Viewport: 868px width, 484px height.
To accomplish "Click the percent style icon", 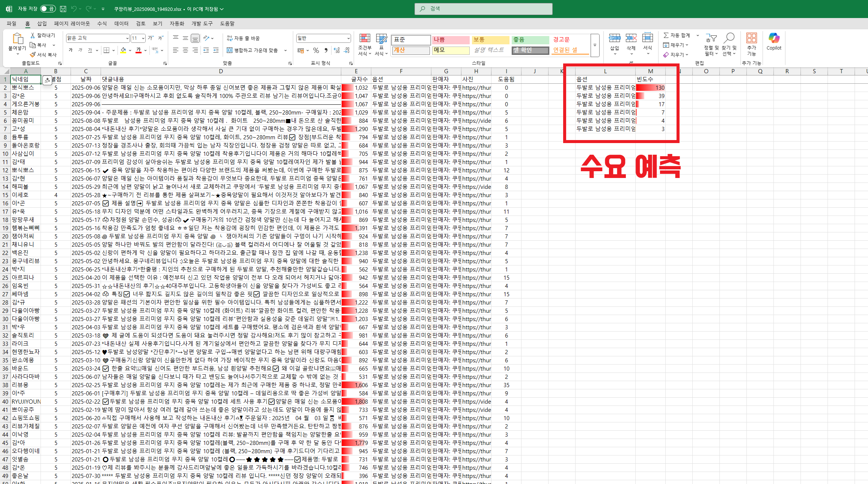I will tap(316, 50).
